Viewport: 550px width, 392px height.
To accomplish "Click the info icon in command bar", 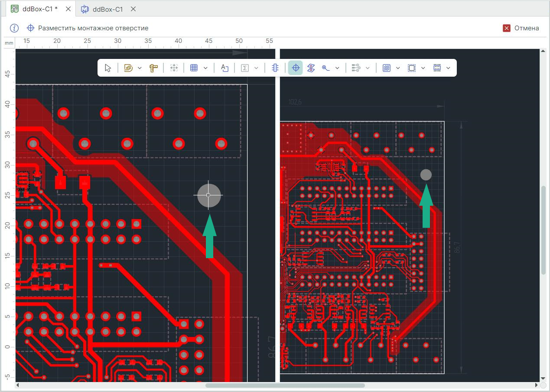I will 14,28.
